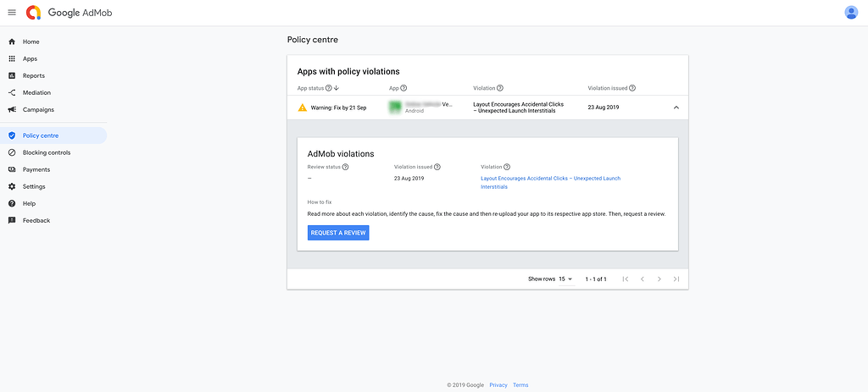Screen dimensions: 868x392
Task: Open the Privacy footer link
Action: tap(498, 385)
